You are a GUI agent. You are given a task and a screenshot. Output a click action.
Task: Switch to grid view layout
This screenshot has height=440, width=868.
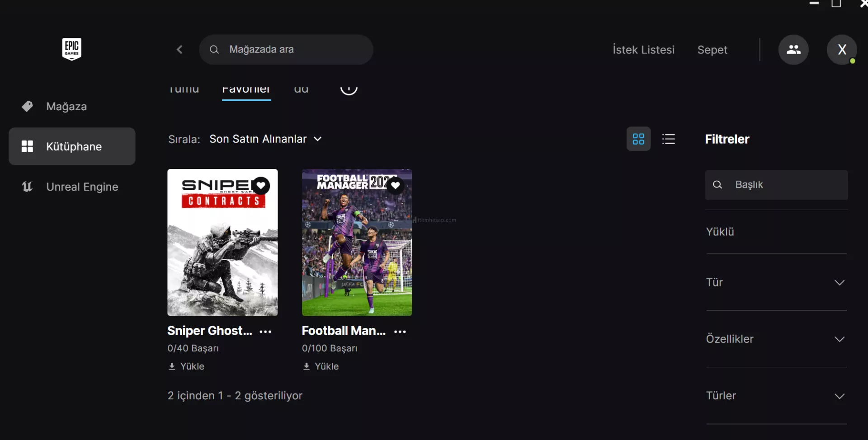pos(638,139)
